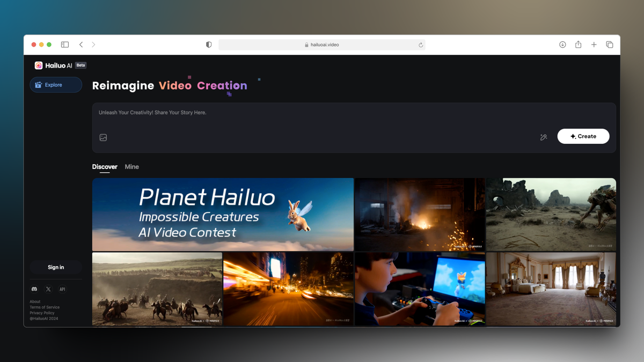
Task: Click the Hailuo AI logo icon
Action: [x=39, y=65]
